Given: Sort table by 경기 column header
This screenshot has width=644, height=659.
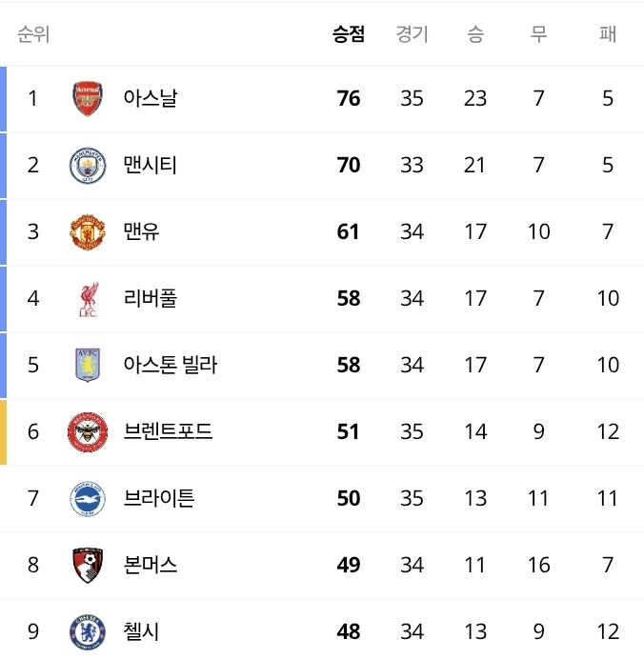Looking at the screenshot, I should click(412, 34).
